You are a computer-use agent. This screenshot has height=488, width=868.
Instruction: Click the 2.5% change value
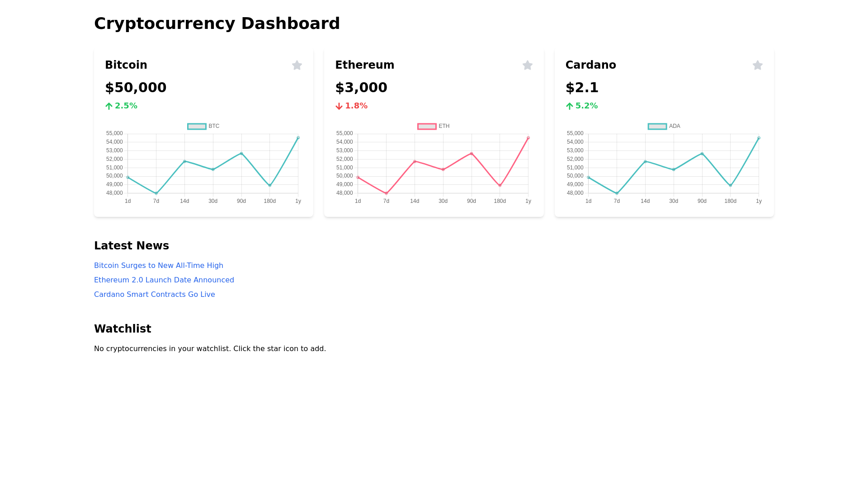tap(126, 106)
